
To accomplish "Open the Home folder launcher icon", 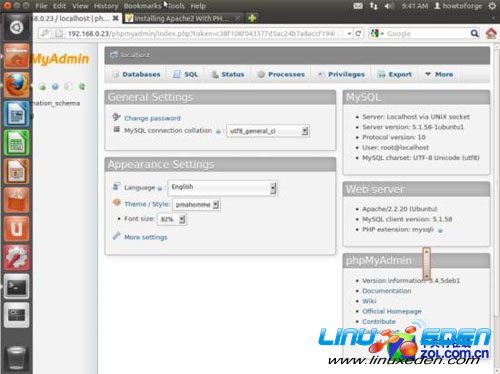I will pyautogui.click(x=16, y=56).
